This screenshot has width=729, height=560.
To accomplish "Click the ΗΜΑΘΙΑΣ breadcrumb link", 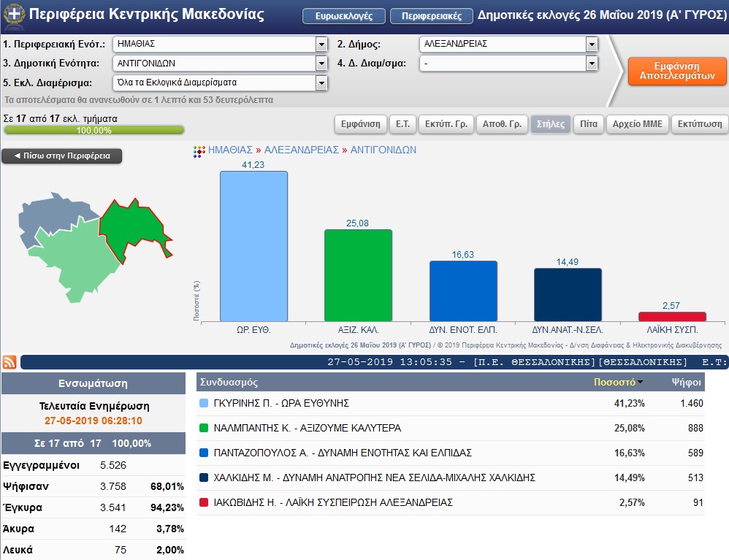I will 230,150.
